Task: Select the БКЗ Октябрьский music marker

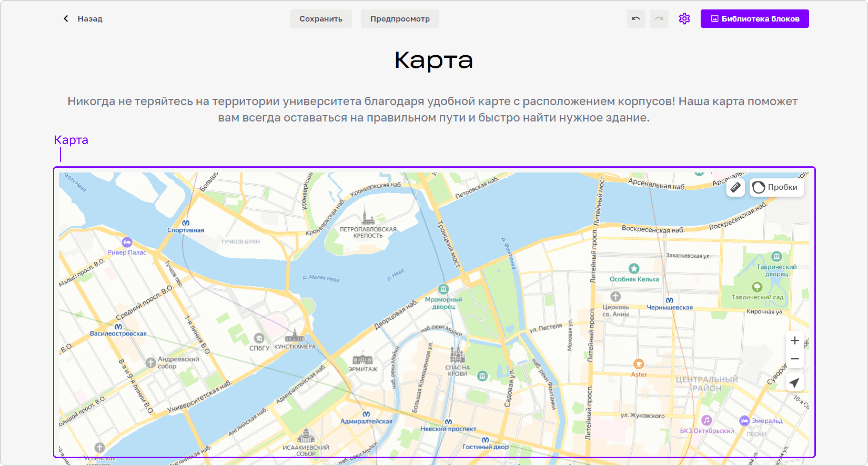Action: pyautogui.click(x=706, y=420)
